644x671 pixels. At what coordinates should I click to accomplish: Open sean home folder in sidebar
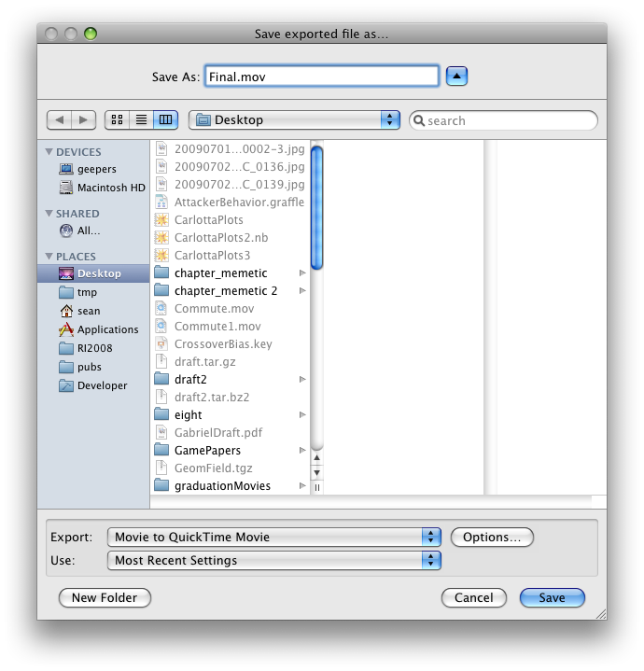[x=89, y=311]
